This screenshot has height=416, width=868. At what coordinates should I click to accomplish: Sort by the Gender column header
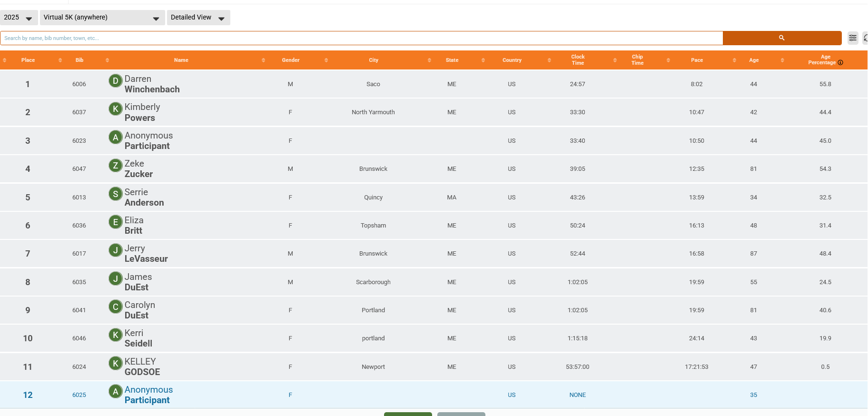click(x=290, y=60)
